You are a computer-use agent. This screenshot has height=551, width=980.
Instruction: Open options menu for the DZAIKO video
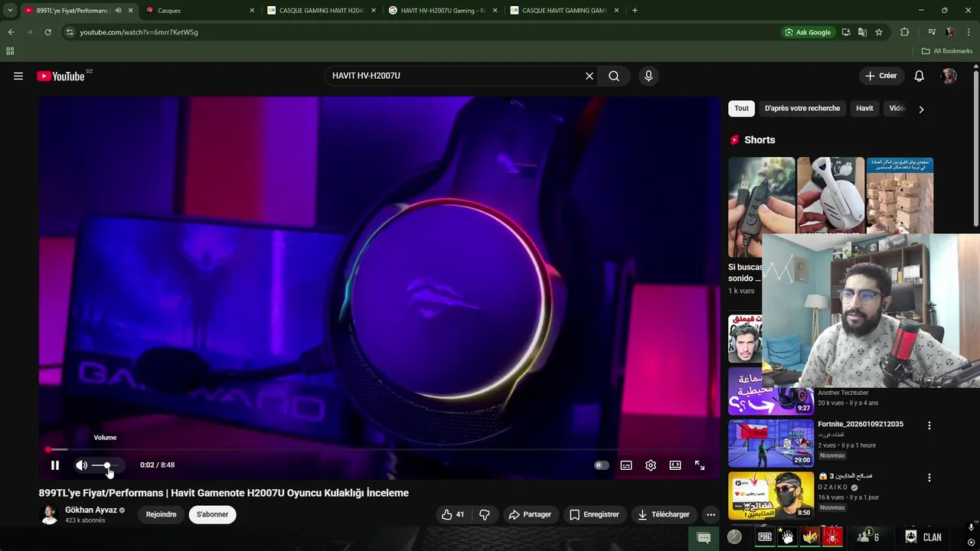(x=929, y=478)
